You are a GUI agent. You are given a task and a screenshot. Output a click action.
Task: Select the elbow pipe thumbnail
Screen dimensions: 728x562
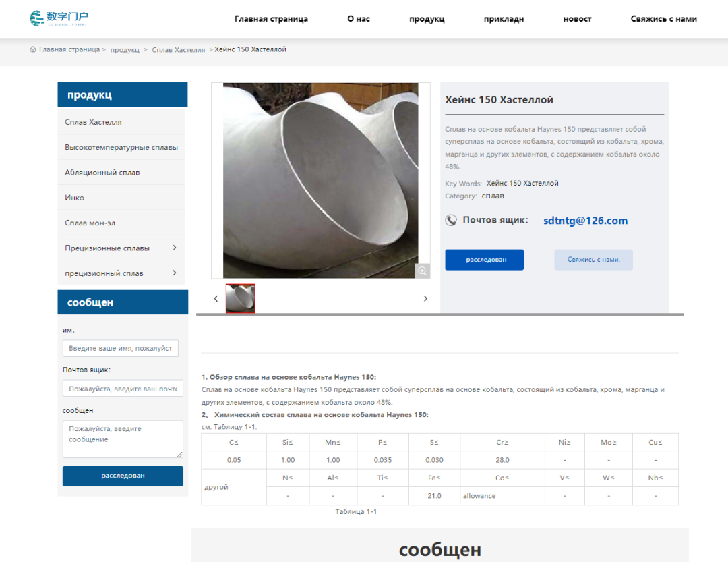[x=240, y=298]
